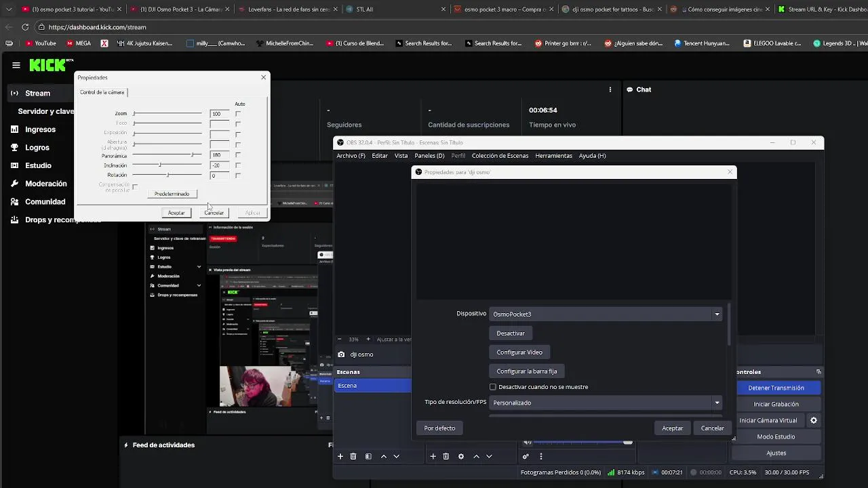Undock the Controles panel icon
868x488 pixels.
(x=818, y=372)
